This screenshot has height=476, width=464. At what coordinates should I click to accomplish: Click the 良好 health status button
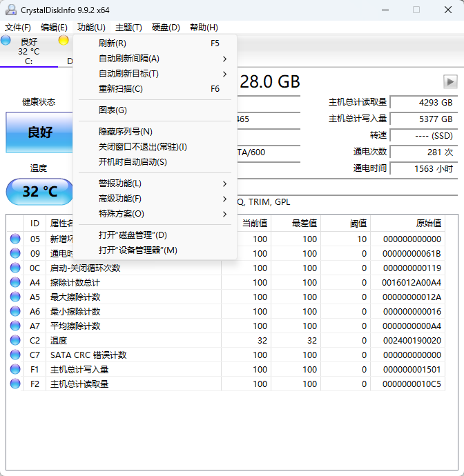click(x=39, y=132)
